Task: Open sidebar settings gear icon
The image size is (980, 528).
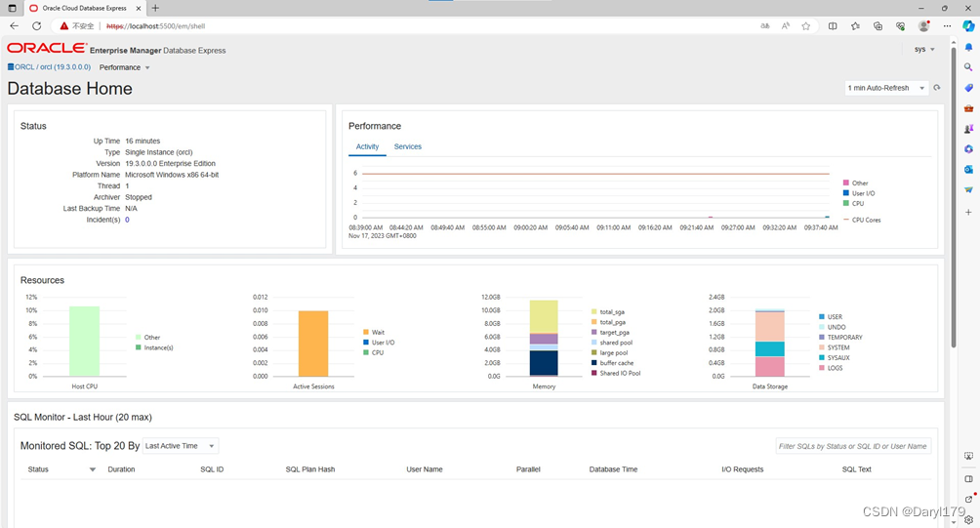Action: [x=968, y=520]
